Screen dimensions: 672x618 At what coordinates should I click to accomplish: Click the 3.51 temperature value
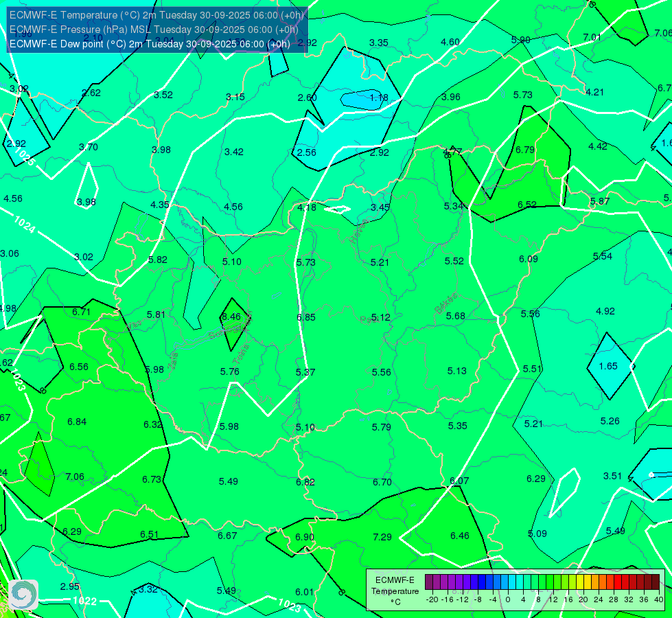click(x=612, y=476)
